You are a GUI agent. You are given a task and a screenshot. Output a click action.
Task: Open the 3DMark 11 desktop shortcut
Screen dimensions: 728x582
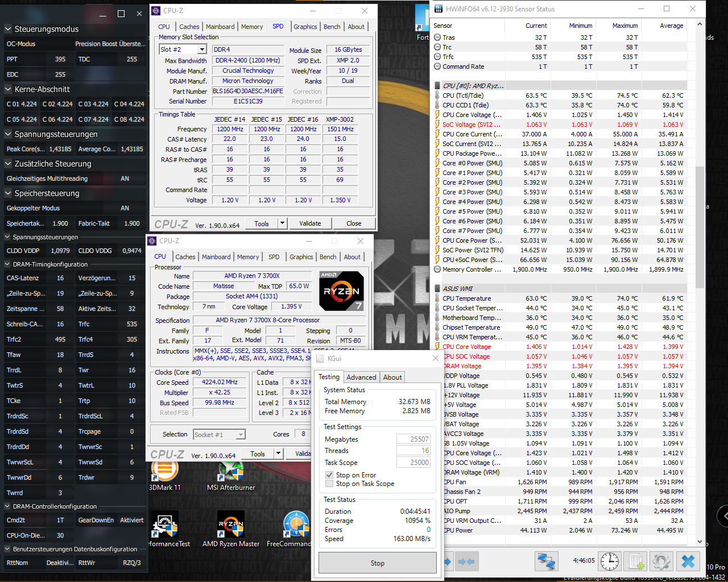click(x=164, y=475)
